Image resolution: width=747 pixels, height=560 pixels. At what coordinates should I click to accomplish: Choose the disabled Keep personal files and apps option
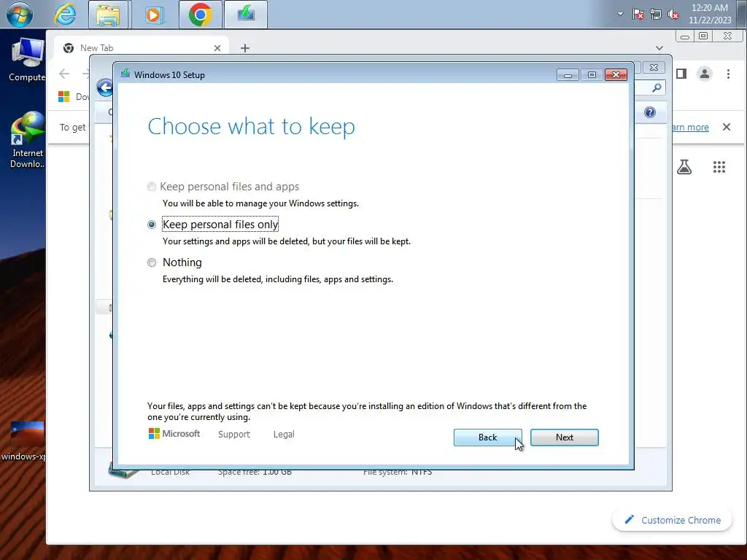152,187
